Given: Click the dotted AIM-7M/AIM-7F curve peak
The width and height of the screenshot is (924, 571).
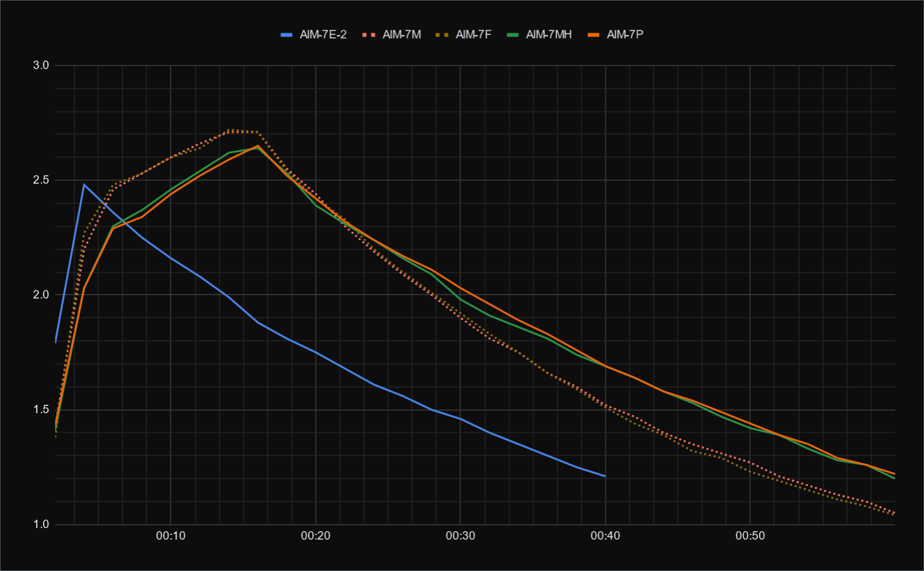Looking at the screenshot, I should click(230, 130).
